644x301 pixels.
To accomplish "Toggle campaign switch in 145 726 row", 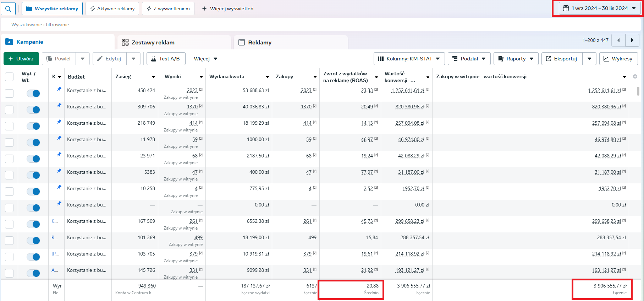I will coord(33,273).
